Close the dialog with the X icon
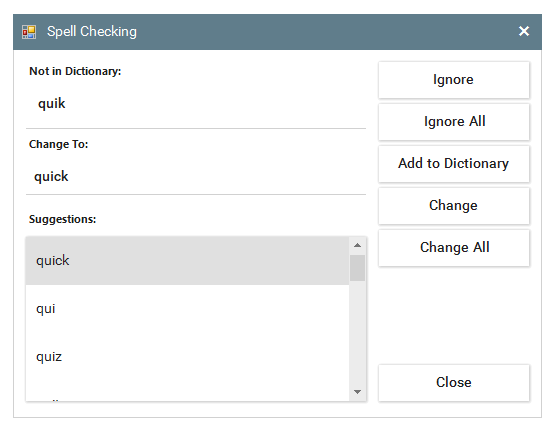This screenshot has width=560, height=428. point(524,31)
